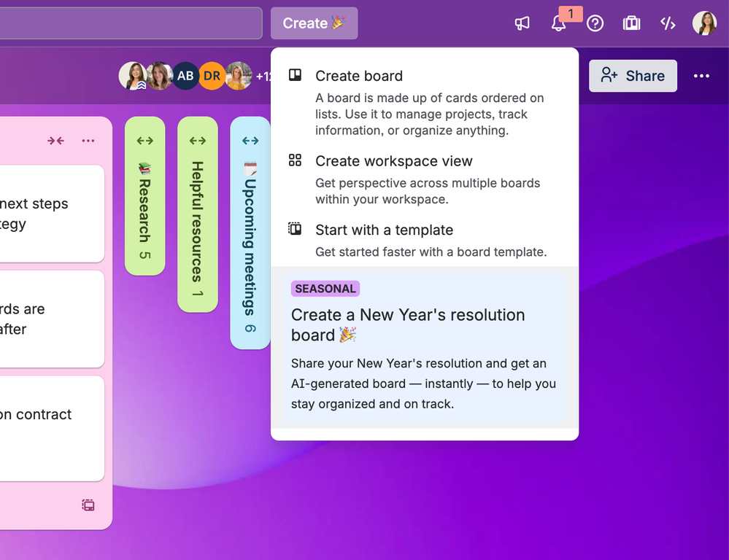
Task: Click the second board member avatar photo
Action: point(160,76)
